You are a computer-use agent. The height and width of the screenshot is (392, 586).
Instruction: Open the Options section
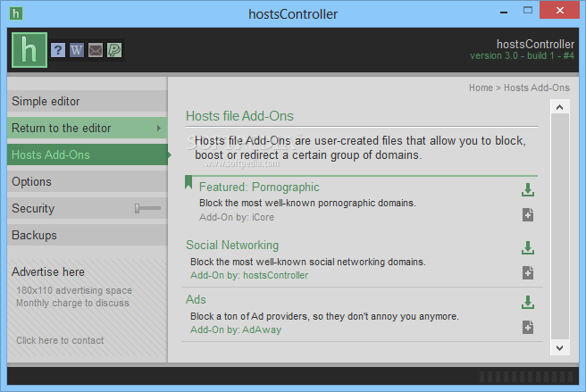click(87, 181)
